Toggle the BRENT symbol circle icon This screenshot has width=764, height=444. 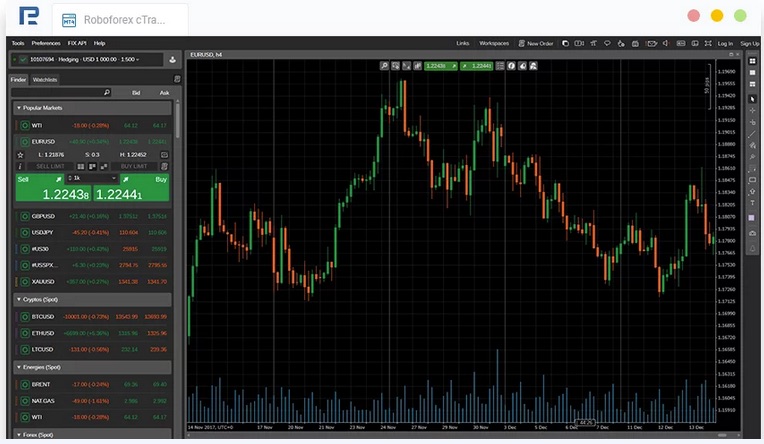coord(25,385)
